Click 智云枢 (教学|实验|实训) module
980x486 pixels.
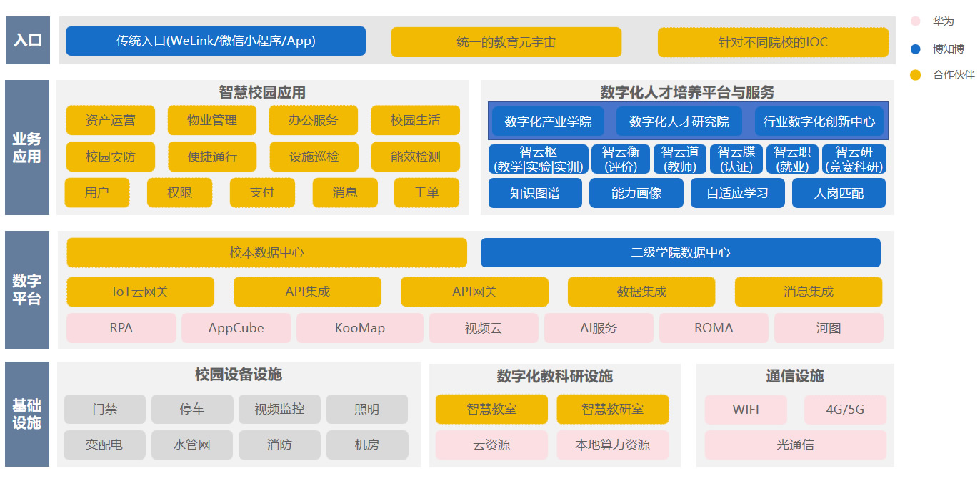539,159
